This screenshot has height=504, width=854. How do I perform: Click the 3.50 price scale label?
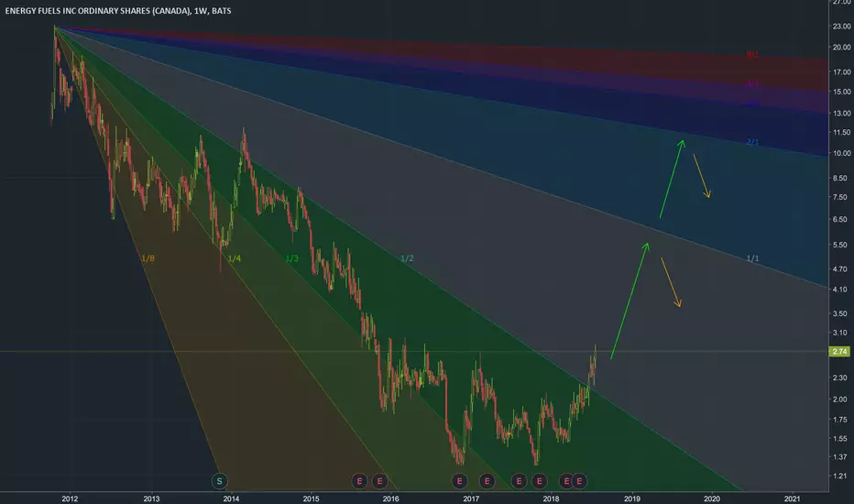click(x=839, y=313)
